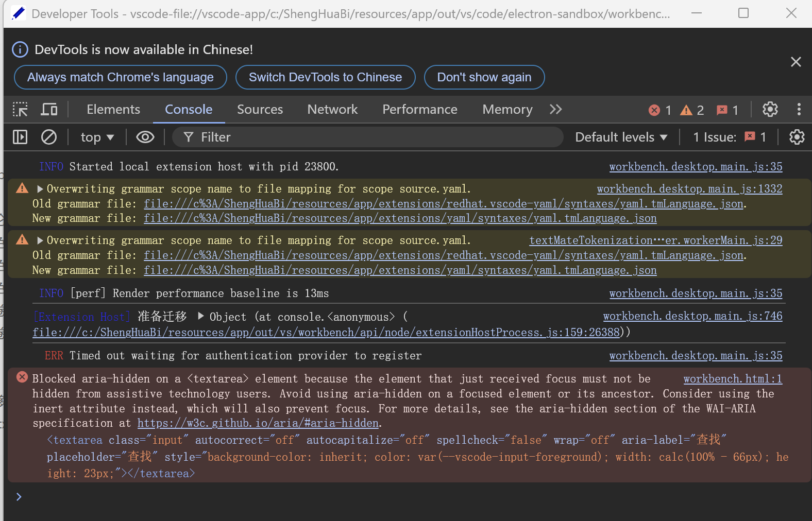Open the top JavaScript context dropdown

97,137
